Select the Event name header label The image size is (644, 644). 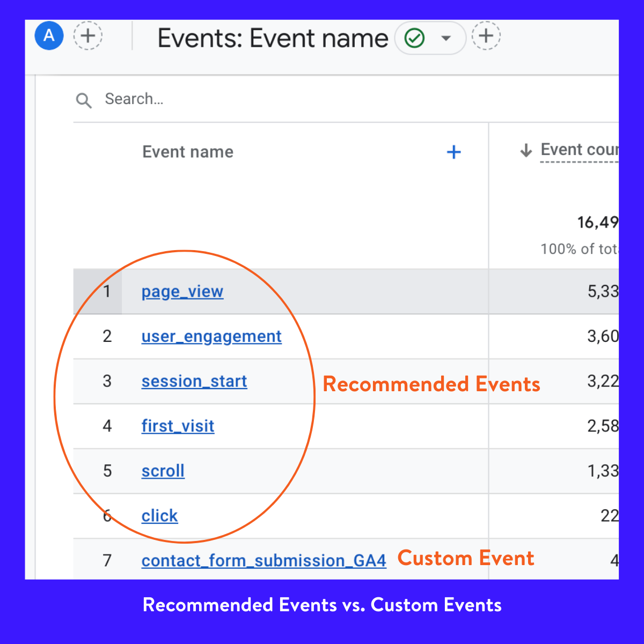[187, 152]
